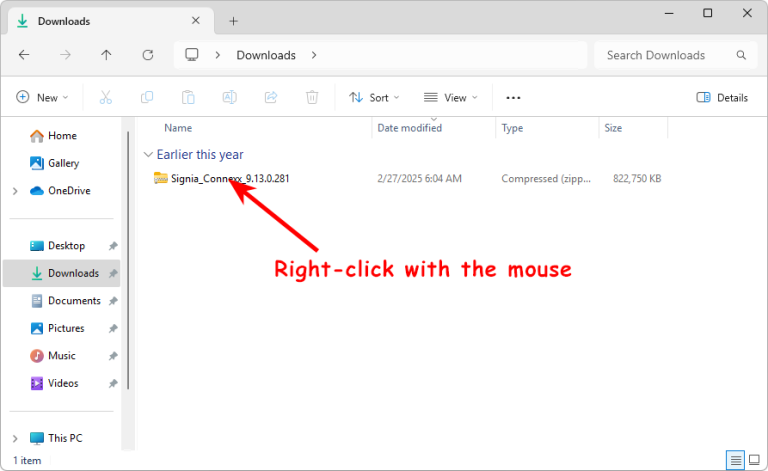This screenshot has width=768, height=471.
Task: Open the New dropdown menu
Action: pos(43,97)
